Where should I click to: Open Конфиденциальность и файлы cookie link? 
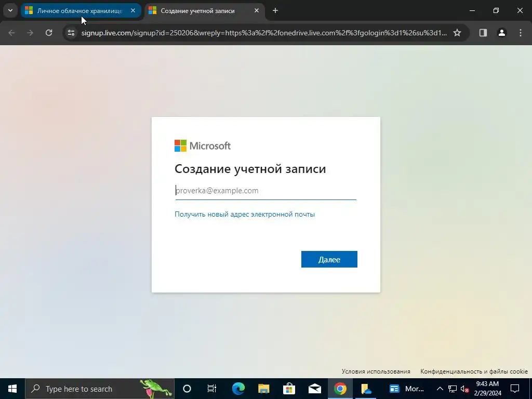click(474, 371)
